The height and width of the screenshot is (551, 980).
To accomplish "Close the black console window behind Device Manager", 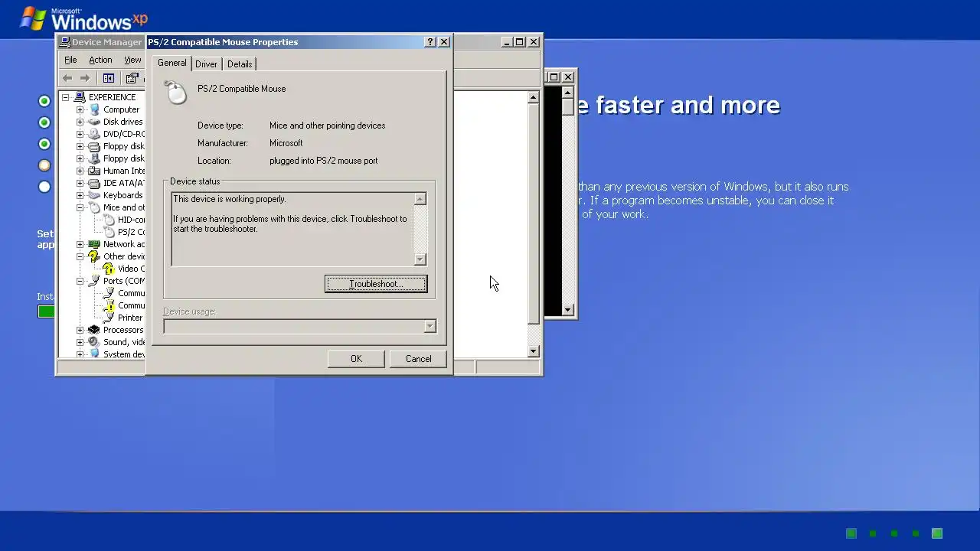I will 568,77.
